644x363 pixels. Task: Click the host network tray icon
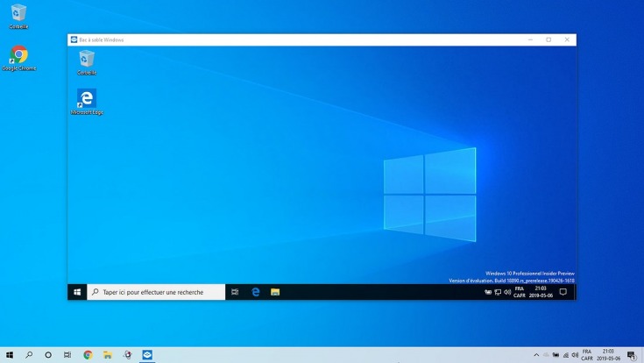(x=565, y=355)
